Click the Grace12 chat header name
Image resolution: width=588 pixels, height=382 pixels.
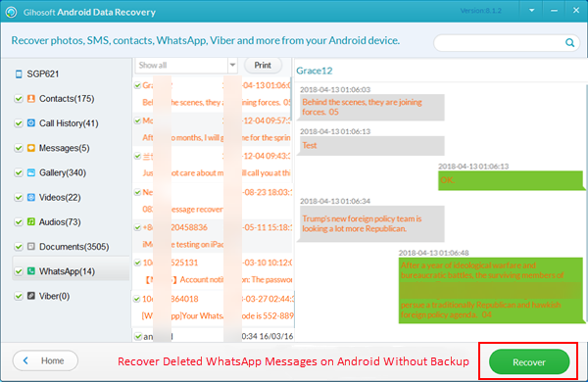coord(315,71)
